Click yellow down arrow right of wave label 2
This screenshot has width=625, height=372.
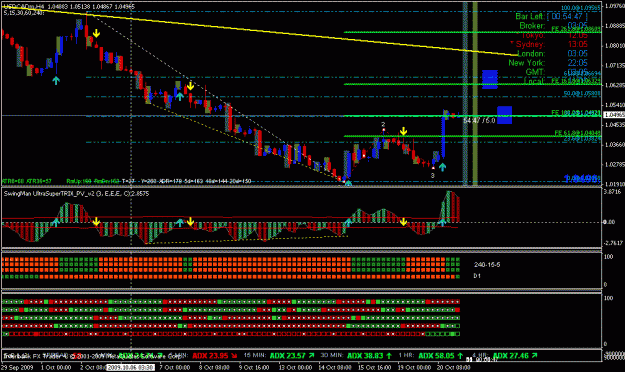click(403, 131)
